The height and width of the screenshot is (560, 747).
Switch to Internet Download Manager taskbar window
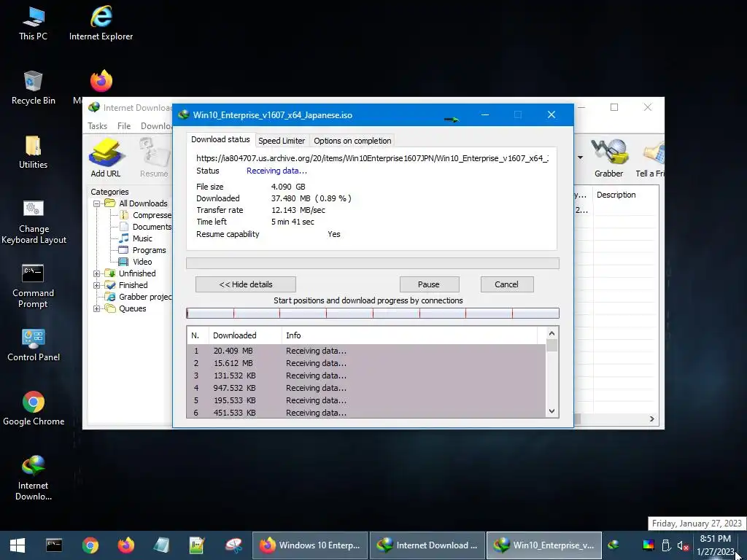pos(427,545)
